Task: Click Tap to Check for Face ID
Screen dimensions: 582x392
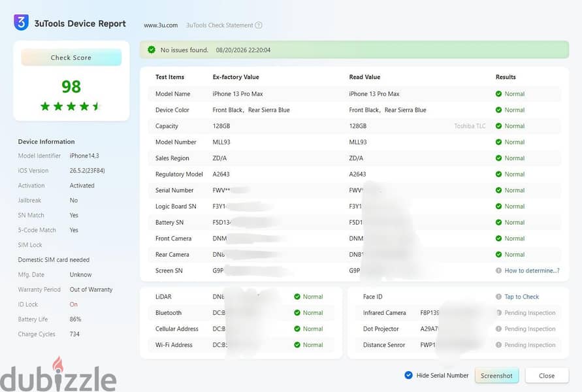Action: point(521,297)
